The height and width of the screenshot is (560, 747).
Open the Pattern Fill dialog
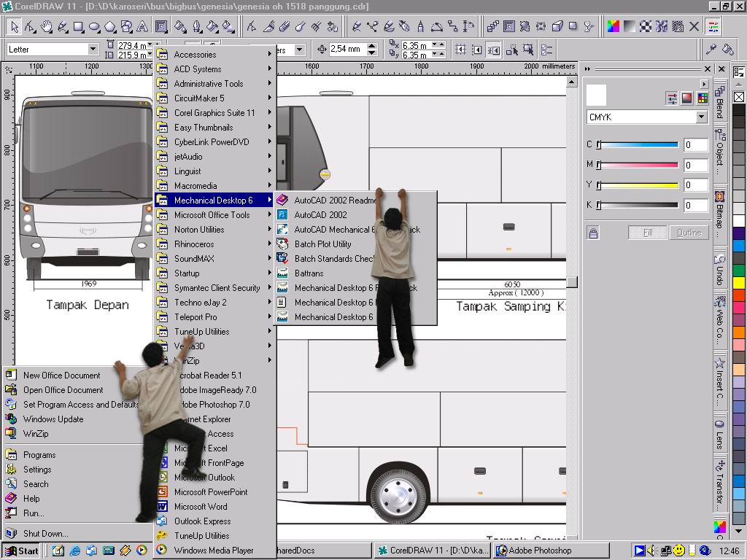646,27
